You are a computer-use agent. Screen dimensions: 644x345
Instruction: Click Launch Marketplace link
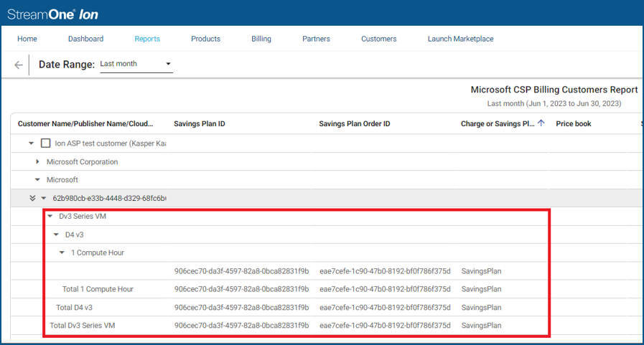(460, 39)
